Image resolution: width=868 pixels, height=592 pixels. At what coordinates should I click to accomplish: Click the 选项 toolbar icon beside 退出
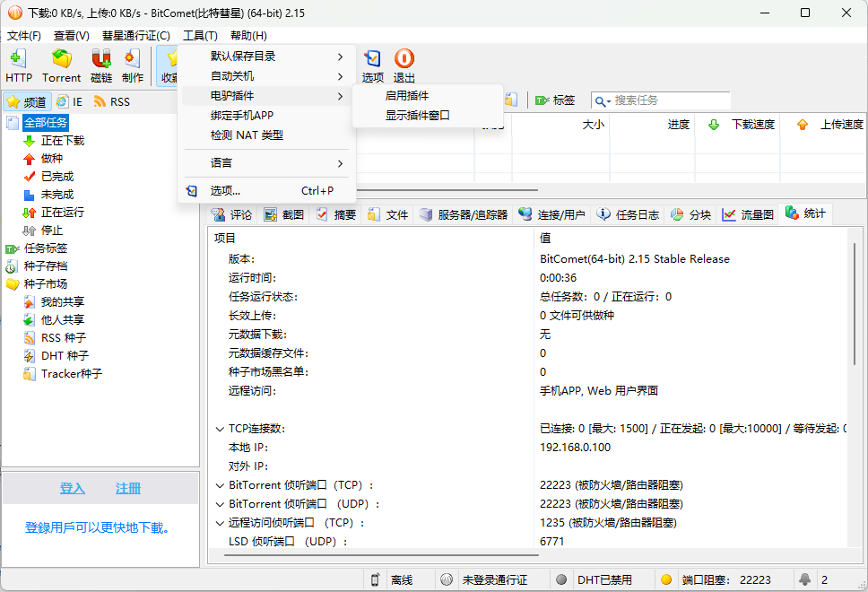point(372,65)
